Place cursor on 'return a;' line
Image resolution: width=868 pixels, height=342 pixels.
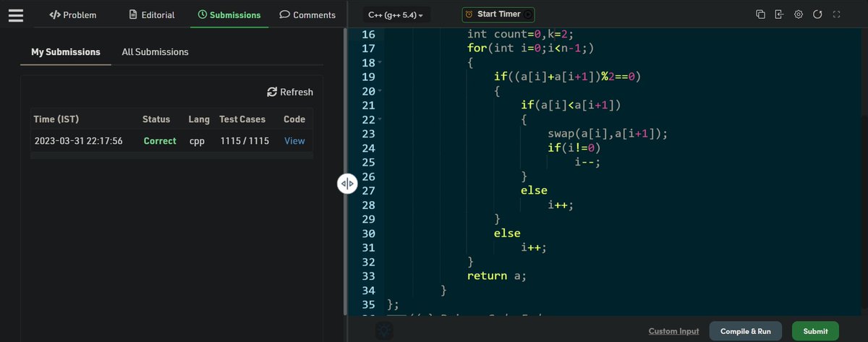tap(497, 275)
